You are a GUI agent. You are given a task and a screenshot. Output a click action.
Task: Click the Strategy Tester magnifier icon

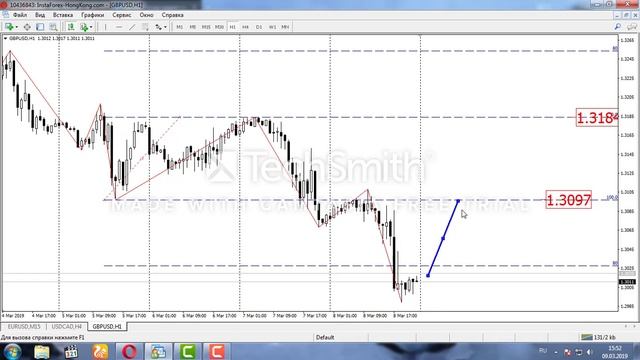[x=53, y=27]
